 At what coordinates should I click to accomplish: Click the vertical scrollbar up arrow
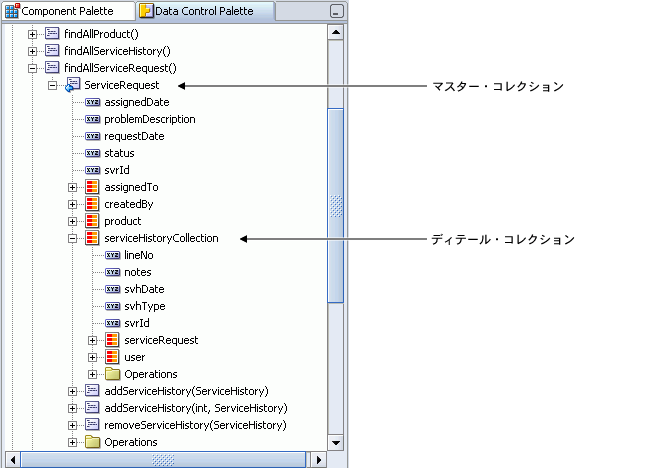(336, 32)
